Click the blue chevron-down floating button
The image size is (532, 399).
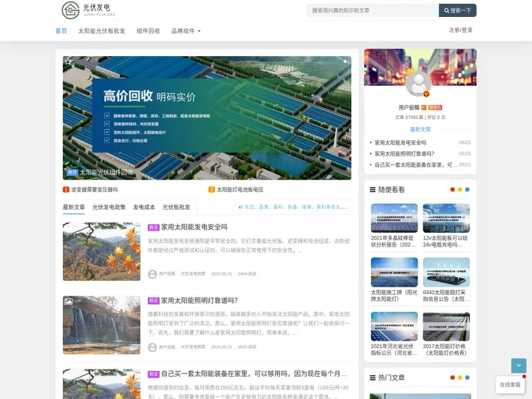pos(519,366)
